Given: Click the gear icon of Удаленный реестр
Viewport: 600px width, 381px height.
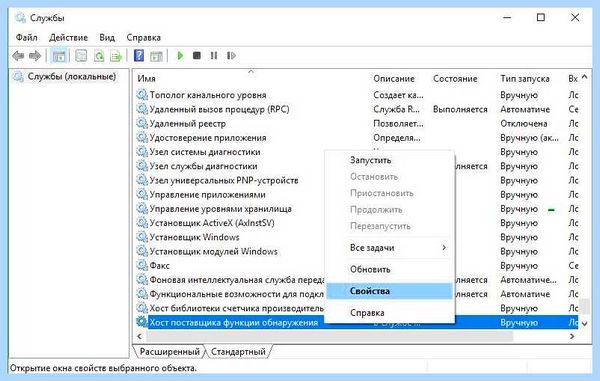Looking at the screenshot, I should [142, 123].
